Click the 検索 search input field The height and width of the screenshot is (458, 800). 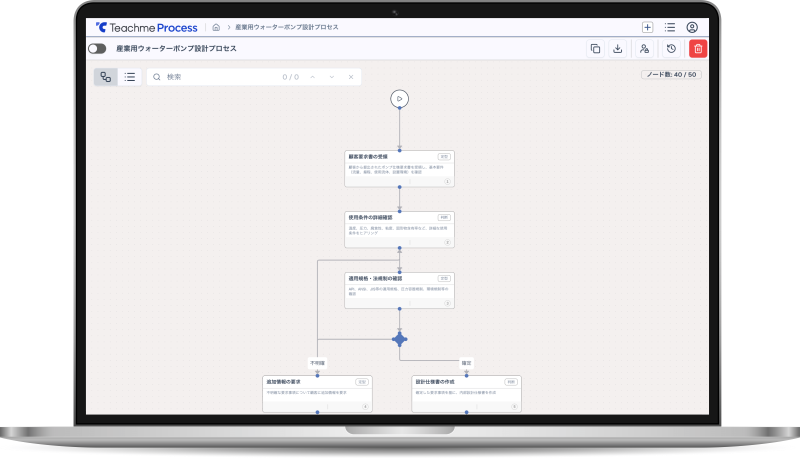coord(215,77)
